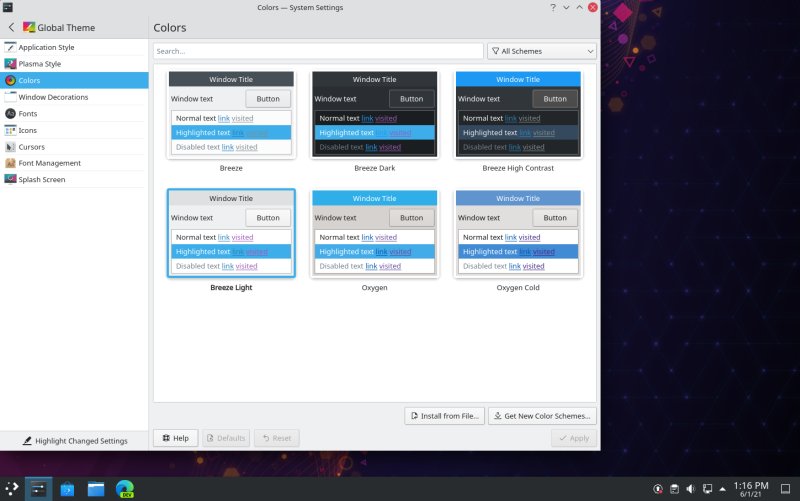
Task: Click the color scheme search field
Action: pyautogui.click(x=318, y=50)
